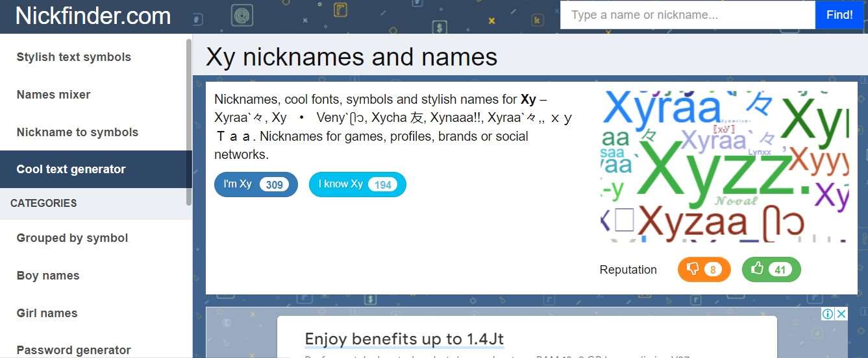Open the Password generator page
This screenshot has width=868, height=358.
tap(73, 350)
